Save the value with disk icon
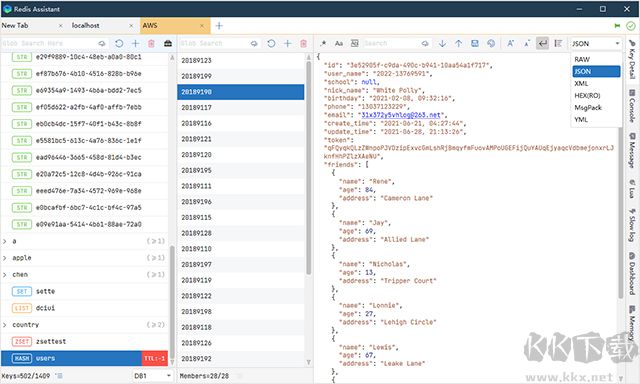Viewport: 640px width, 384px height. (x=475, y=43)
